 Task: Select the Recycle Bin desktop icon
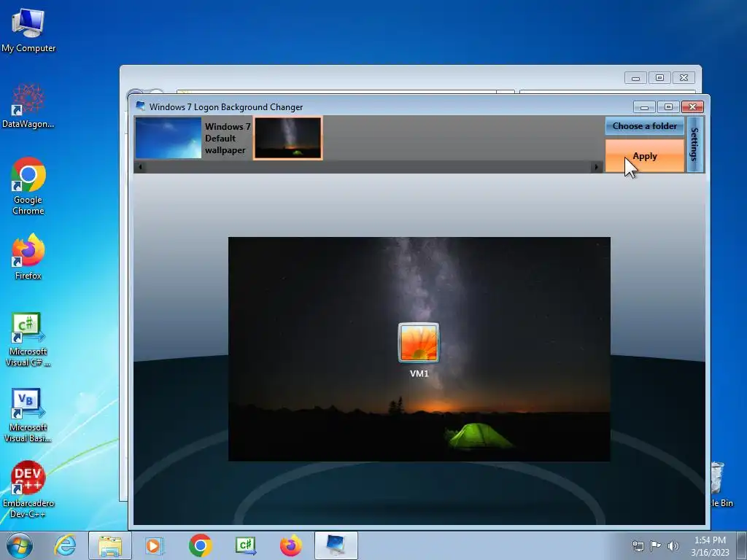[720, 484]
